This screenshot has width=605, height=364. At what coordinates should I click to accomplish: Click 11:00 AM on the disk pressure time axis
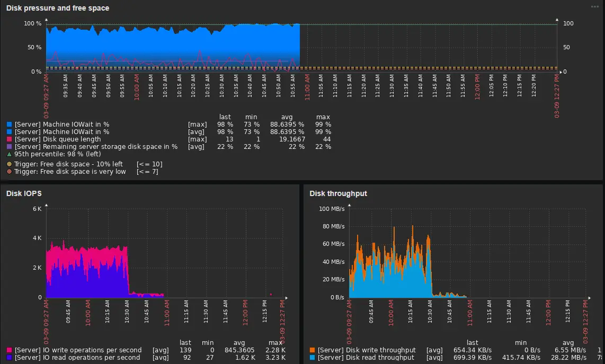pyautogui.click(x=307, y=88)
